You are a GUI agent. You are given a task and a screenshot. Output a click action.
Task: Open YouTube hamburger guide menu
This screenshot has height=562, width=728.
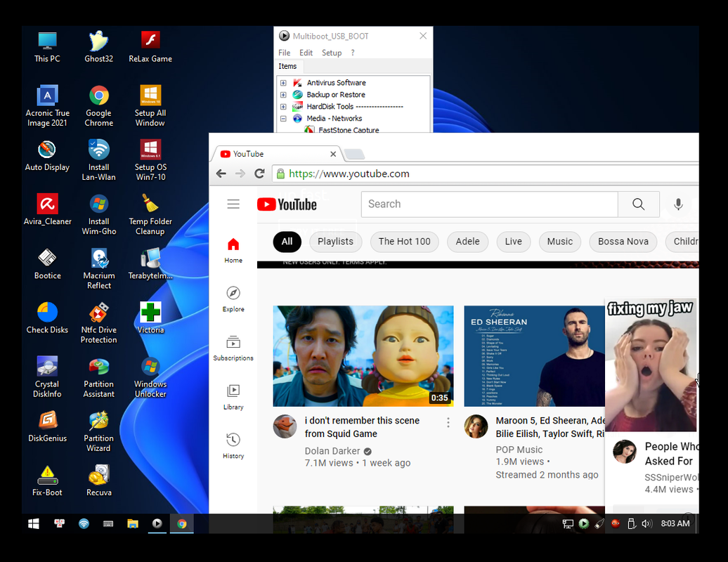point(233,204)
